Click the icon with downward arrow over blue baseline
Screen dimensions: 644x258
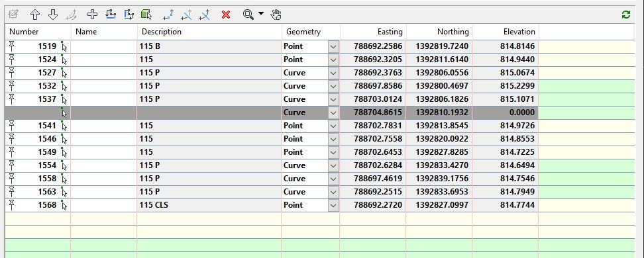tap(111, 15)
